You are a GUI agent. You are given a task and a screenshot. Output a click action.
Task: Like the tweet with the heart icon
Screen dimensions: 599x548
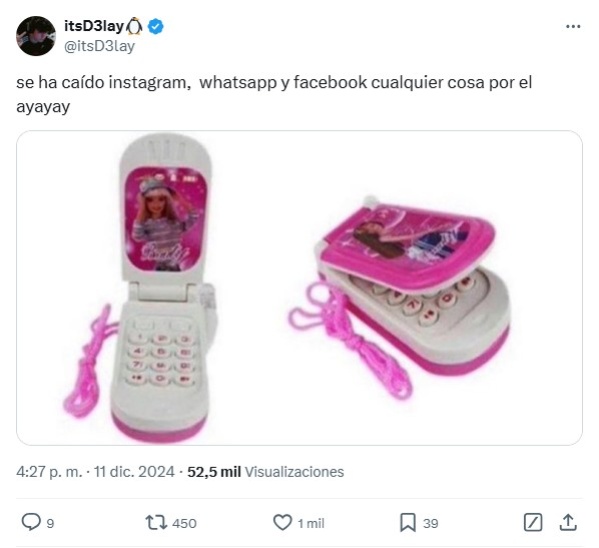tap(282, 522)
